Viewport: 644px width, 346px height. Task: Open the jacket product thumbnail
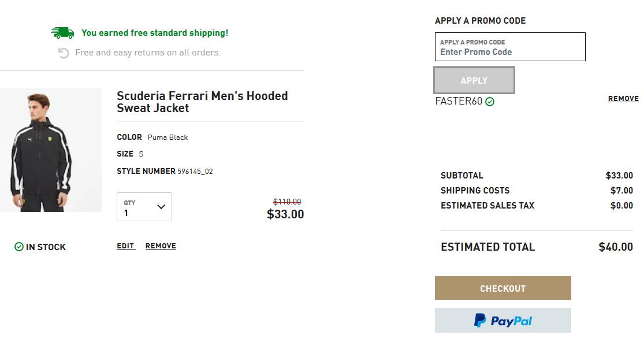click(50, 150)
